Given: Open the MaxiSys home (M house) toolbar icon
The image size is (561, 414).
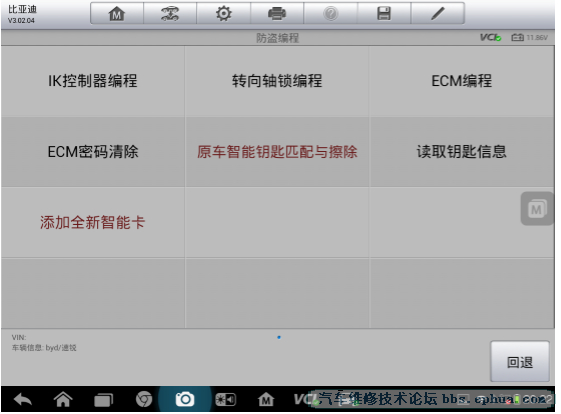Looking at the screenshot, I should (x=117, y=14).
